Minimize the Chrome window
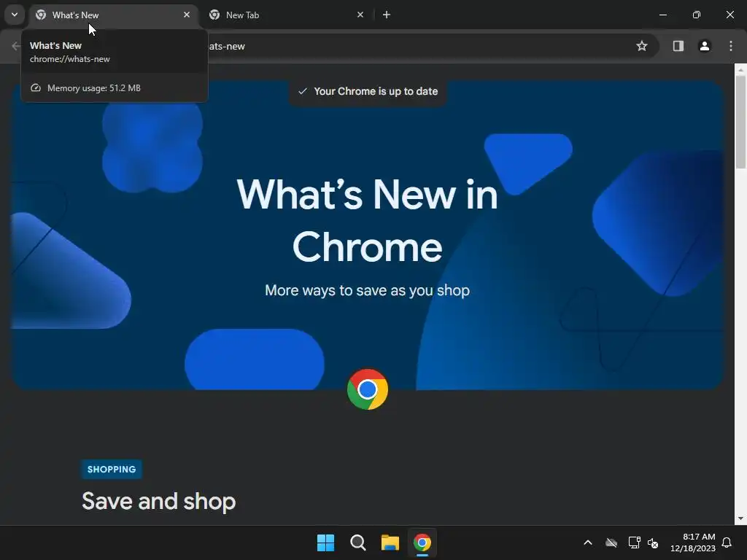This screenshot has height=560, width=747. pyautogui.click(x=662, y=15)
